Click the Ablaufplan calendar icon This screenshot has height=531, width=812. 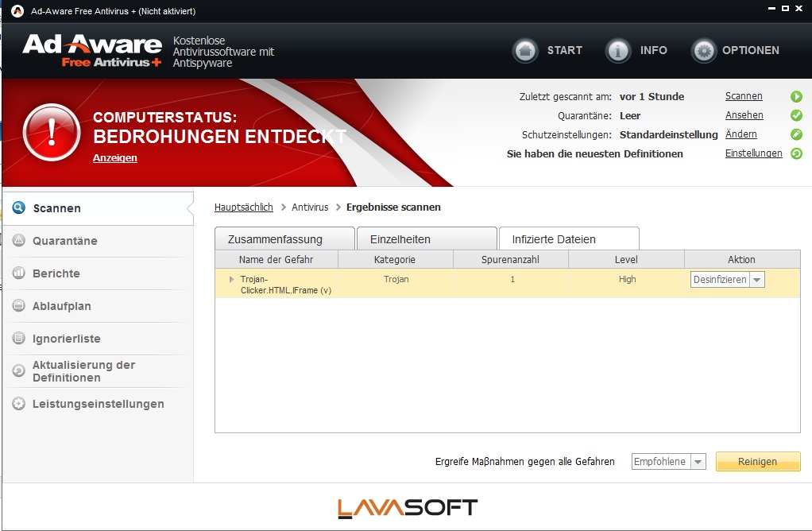tap(18, 306)
